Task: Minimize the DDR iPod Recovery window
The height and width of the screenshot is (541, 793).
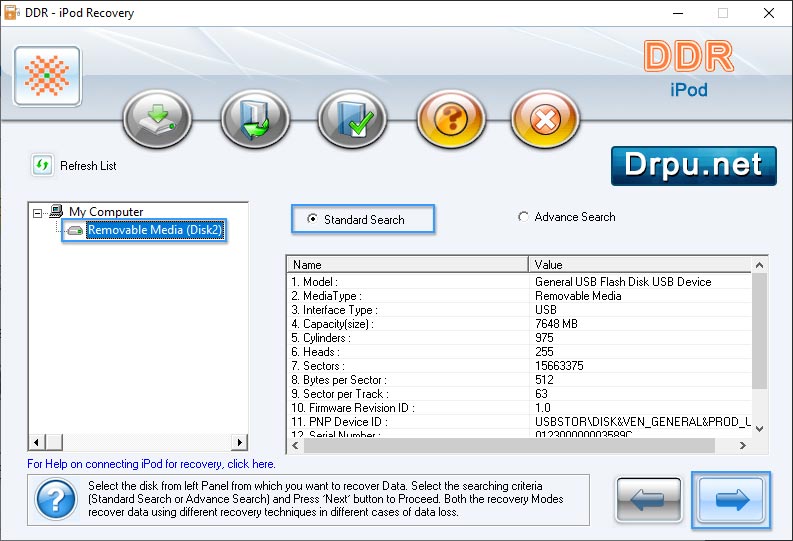Action: 678,13
